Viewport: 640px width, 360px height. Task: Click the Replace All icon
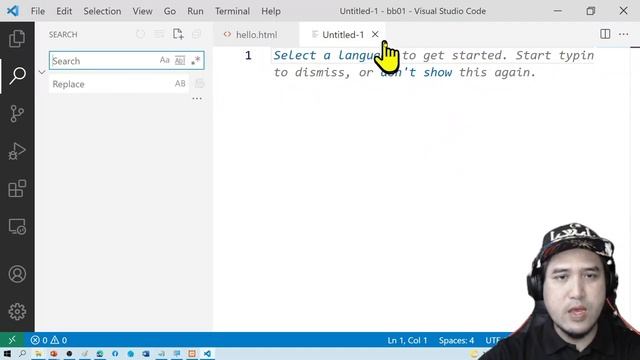point(199,84)
